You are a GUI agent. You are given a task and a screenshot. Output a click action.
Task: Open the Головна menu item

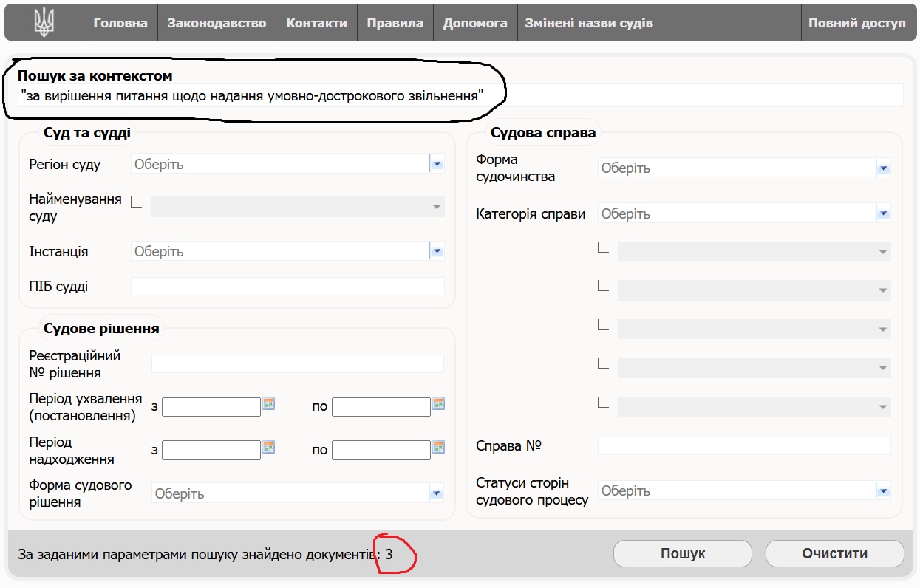pos(120,23)
